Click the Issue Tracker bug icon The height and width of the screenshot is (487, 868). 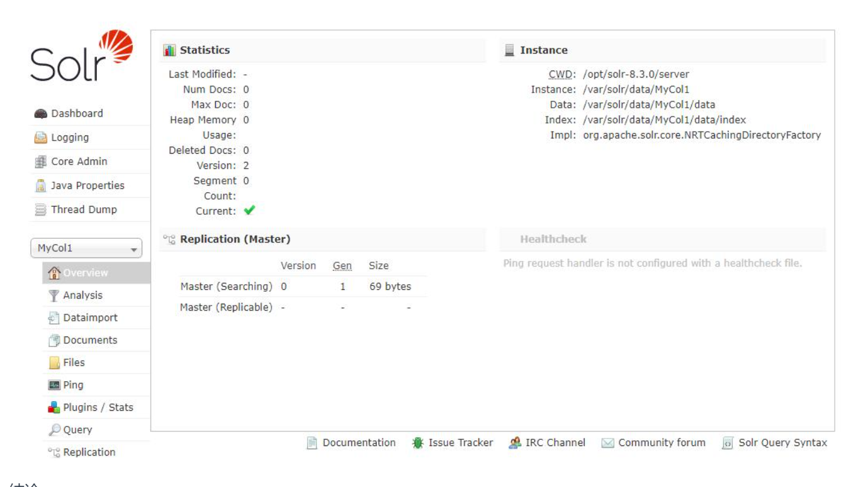pos(417,443)
